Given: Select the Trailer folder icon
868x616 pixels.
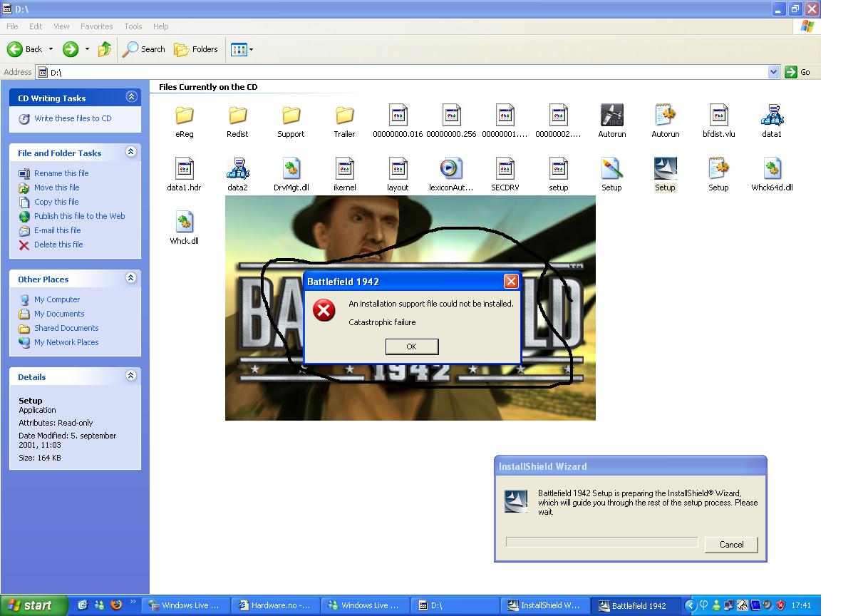Looking at the screenshot, I should [x=344, y=115].
